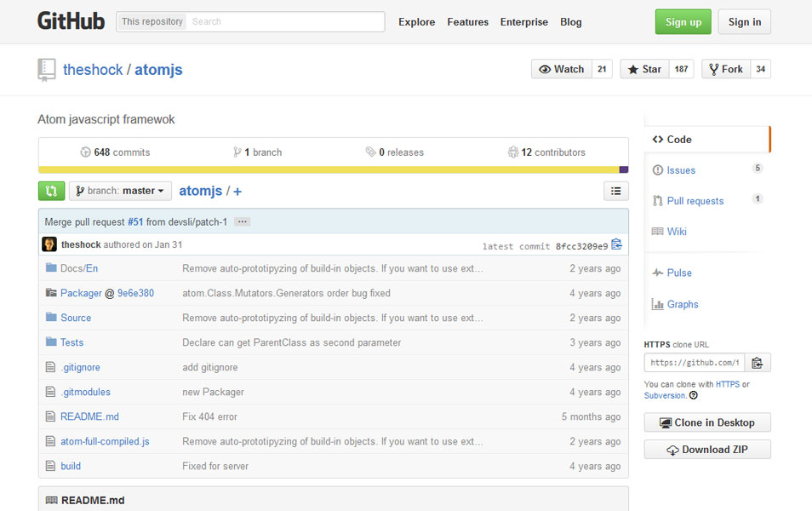
Task: Copy the HTTPS clone URL to clipboard
Action: click(758, 363)
